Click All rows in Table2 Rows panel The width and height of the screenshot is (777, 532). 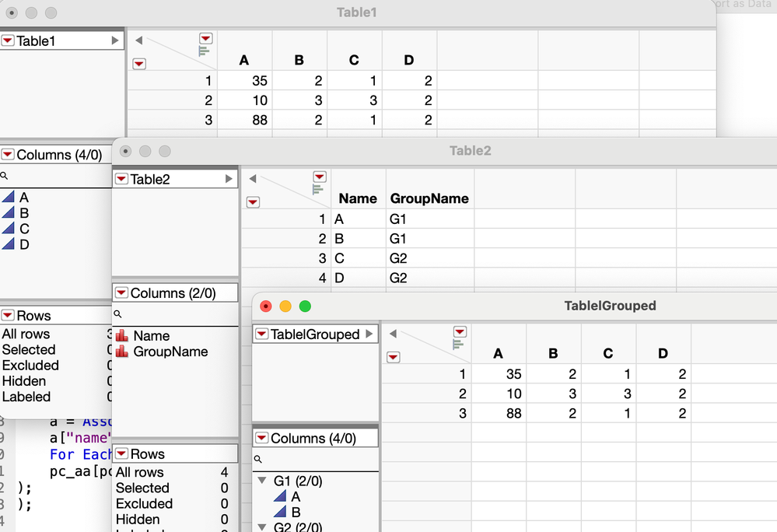pyautogui.click(x=140, y=472)
